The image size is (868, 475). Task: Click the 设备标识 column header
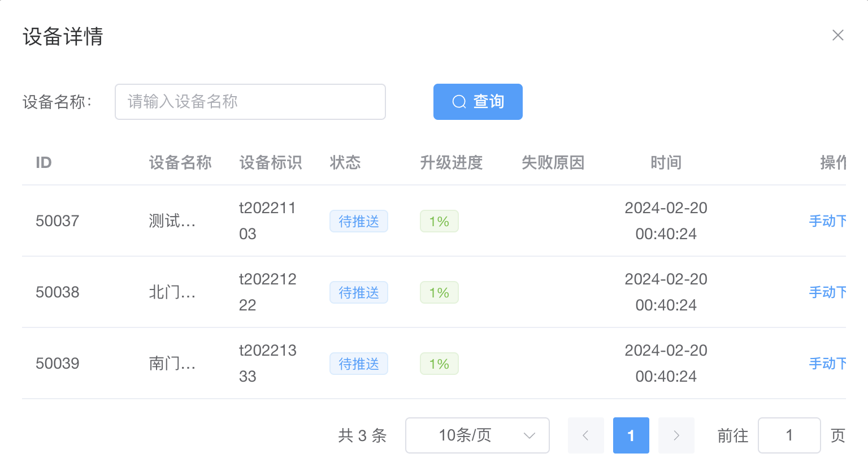click(271, 163)
